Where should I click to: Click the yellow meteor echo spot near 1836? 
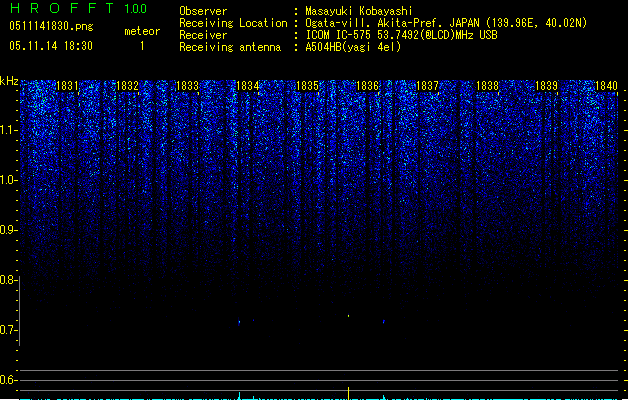[348, 316]
